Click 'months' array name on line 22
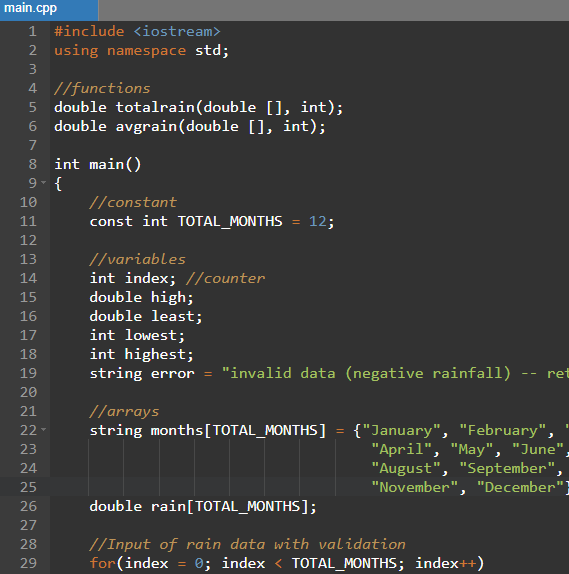Screen dimensions: 569x574 177,430
